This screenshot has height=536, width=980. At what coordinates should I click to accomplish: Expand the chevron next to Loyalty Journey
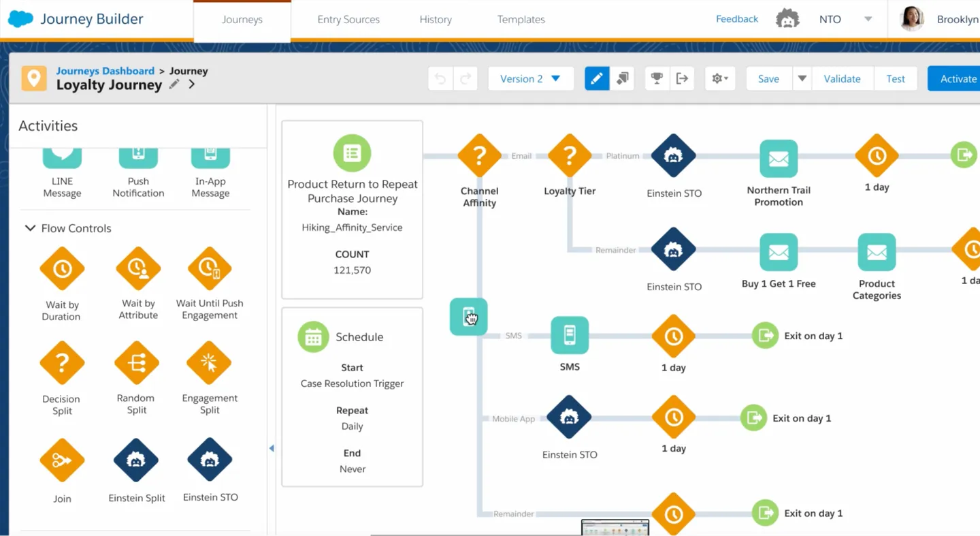192,84
